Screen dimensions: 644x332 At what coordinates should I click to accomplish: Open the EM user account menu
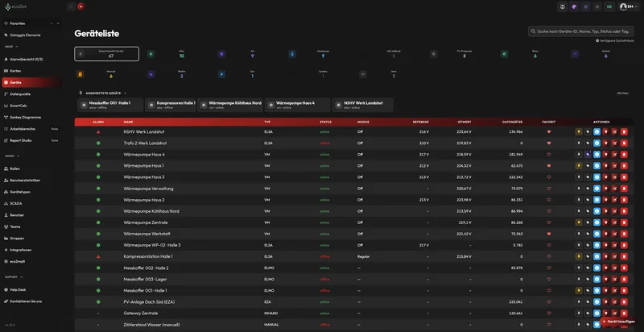630,6
